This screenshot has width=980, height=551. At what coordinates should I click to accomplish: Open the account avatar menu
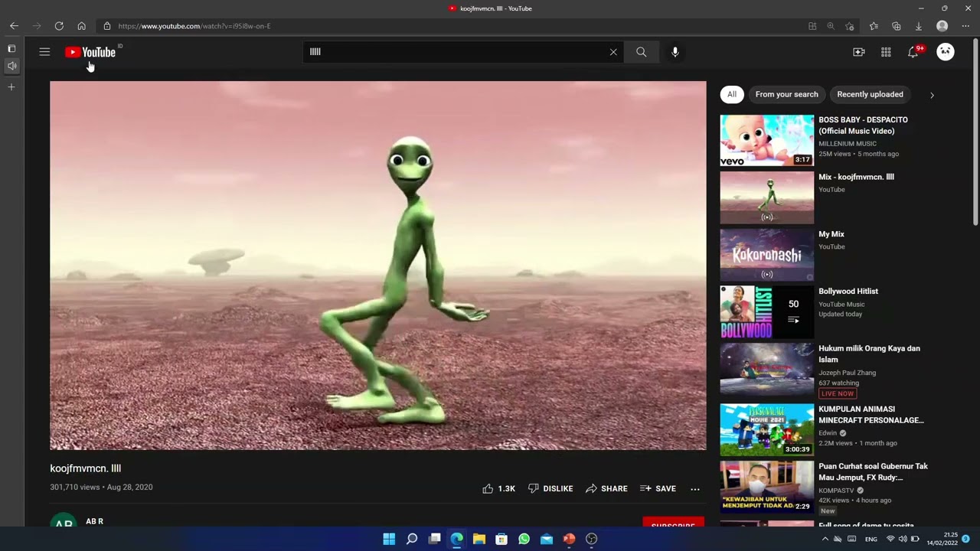(946, 52)
